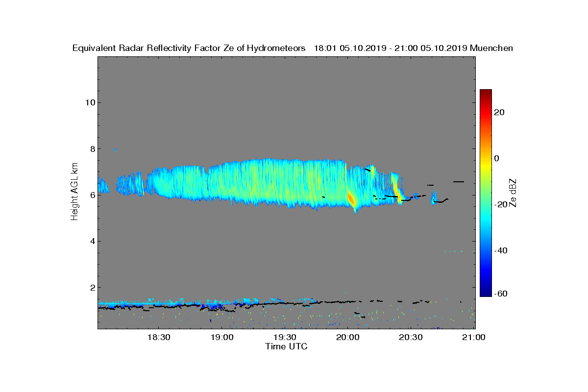Click the height tick label 8

point(92,148)
